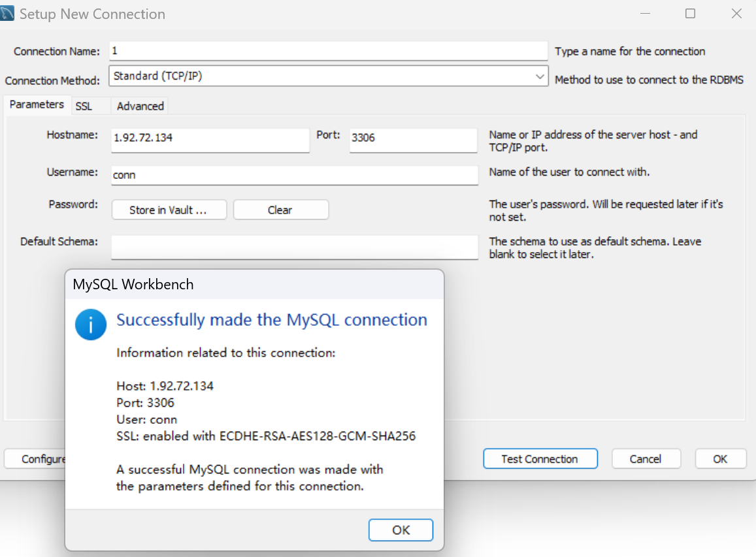Click the SSL cipher ECDHE-RSA-AES128-GCM-SHA256 line
756x557 pixels.
(x=266, y=436)
